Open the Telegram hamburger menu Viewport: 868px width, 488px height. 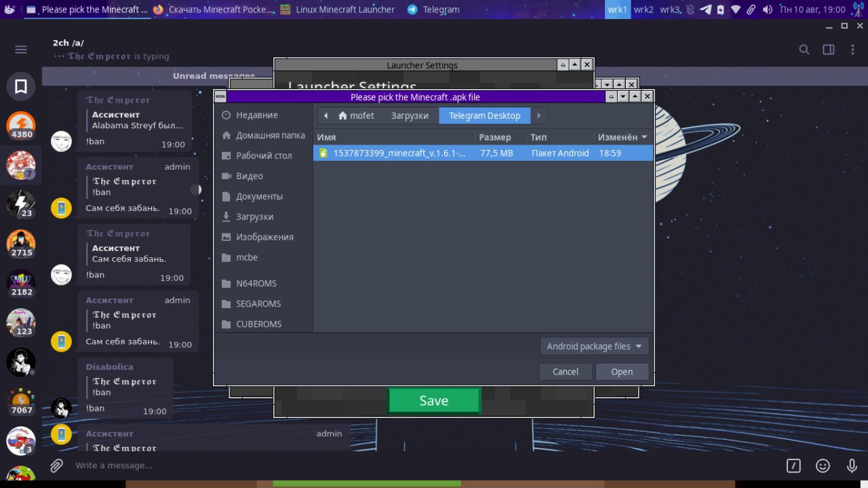pyautogui.click(x=21, y=50)
